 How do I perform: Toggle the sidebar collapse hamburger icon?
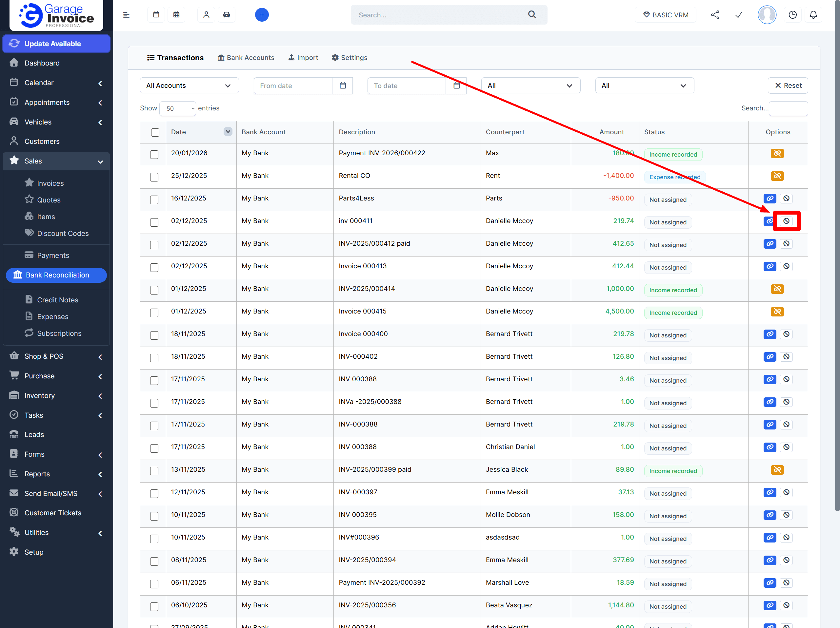coord(127,15)
